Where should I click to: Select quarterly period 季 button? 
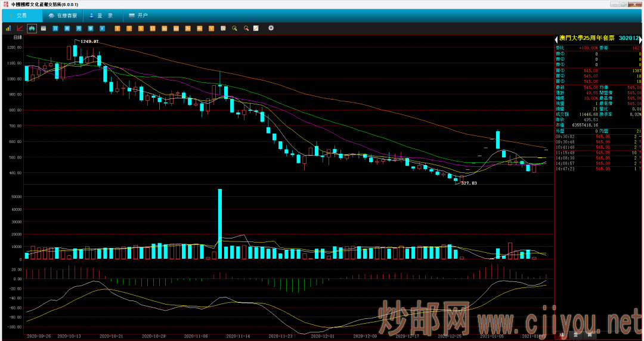pos(91,29)
